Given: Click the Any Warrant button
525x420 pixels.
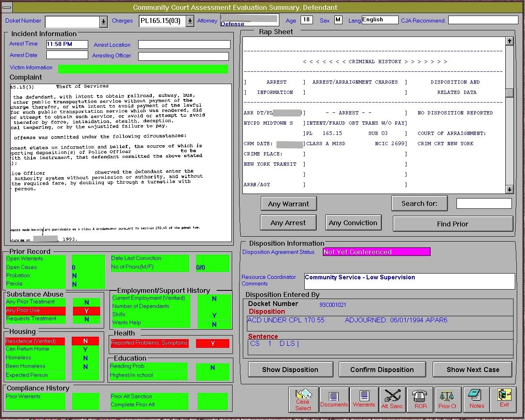Looking at the screenshot, I should pos(288,204).
